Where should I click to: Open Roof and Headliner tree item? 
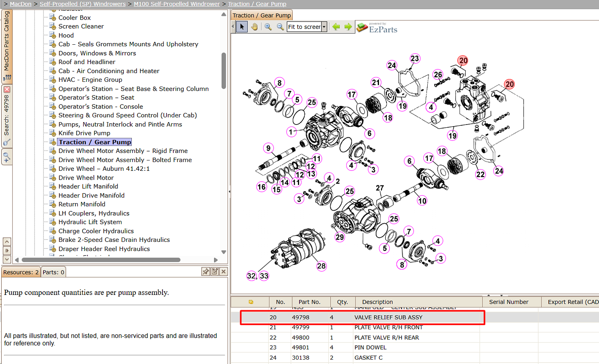click(87, 62)
